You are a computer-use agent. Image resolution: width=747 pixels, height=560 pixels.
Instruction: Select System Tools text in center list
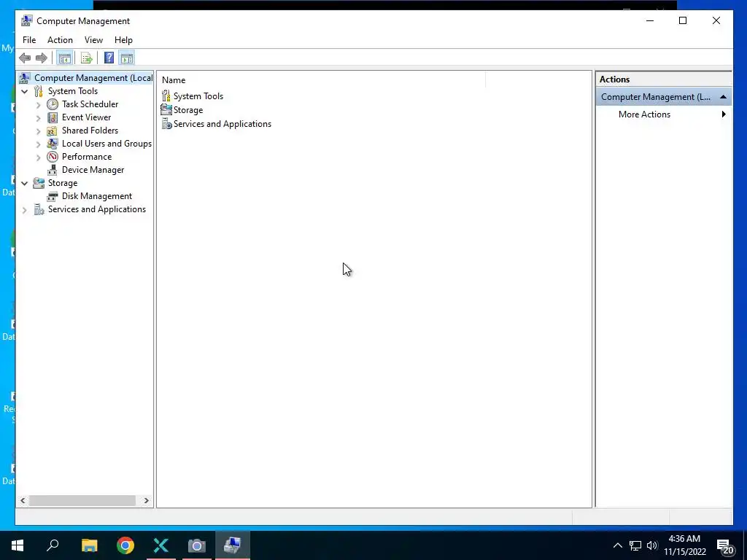click(x=198, y=96)
